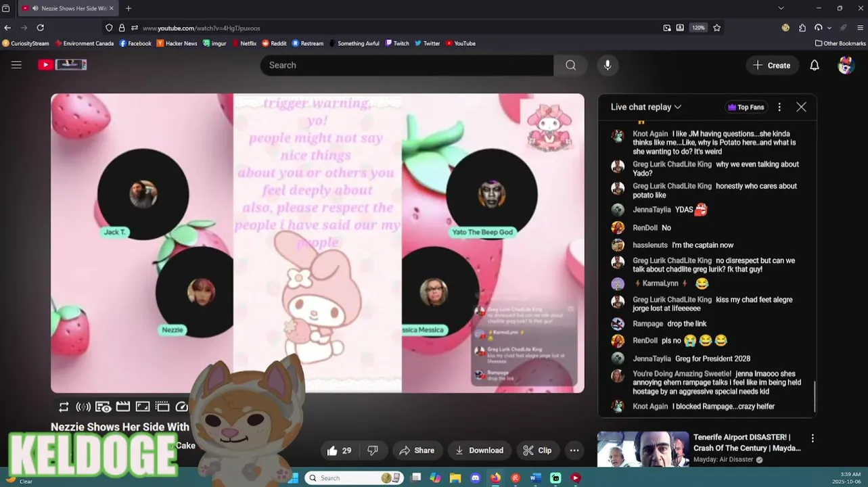
Task: Open File Explorer from the taskbar
Action: pyautogui.click(x=455, y=478)
